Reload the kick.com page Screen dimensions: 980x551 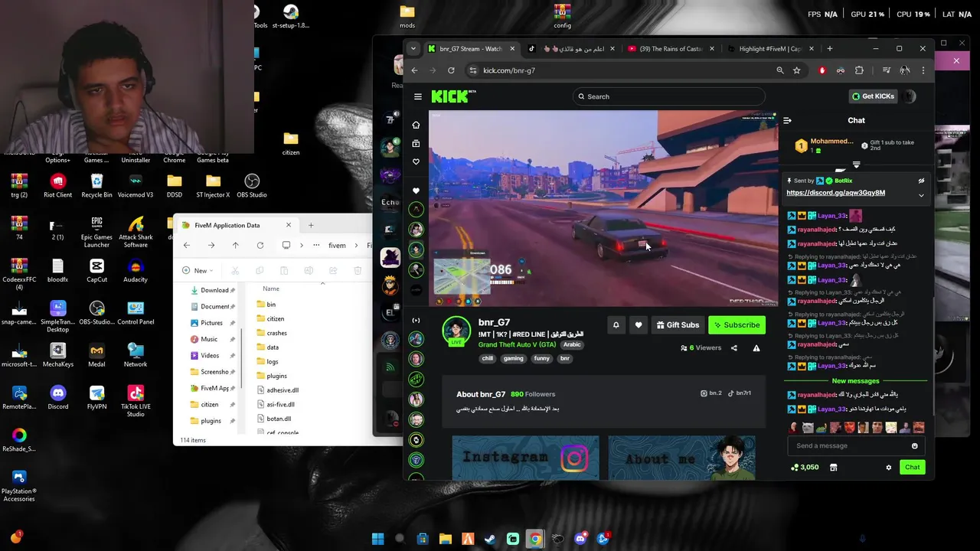click(x=451, y=70)
